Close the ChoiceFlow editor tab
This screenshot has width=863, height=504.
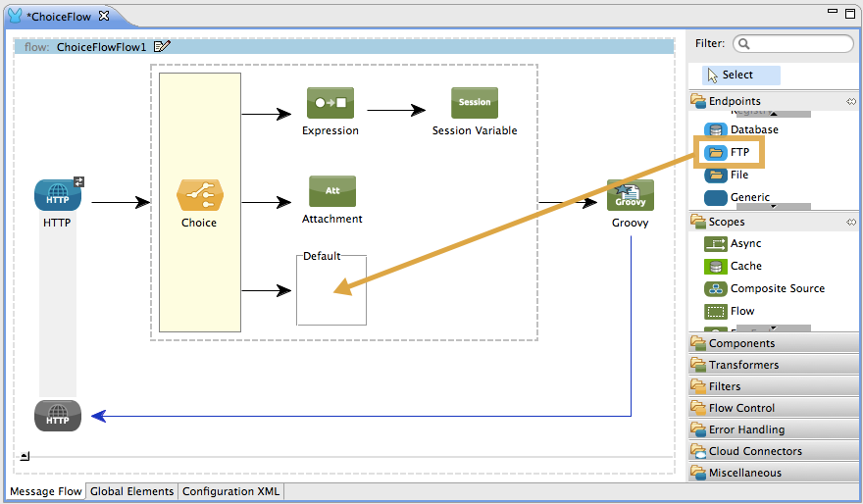click(x=104, y=16)
